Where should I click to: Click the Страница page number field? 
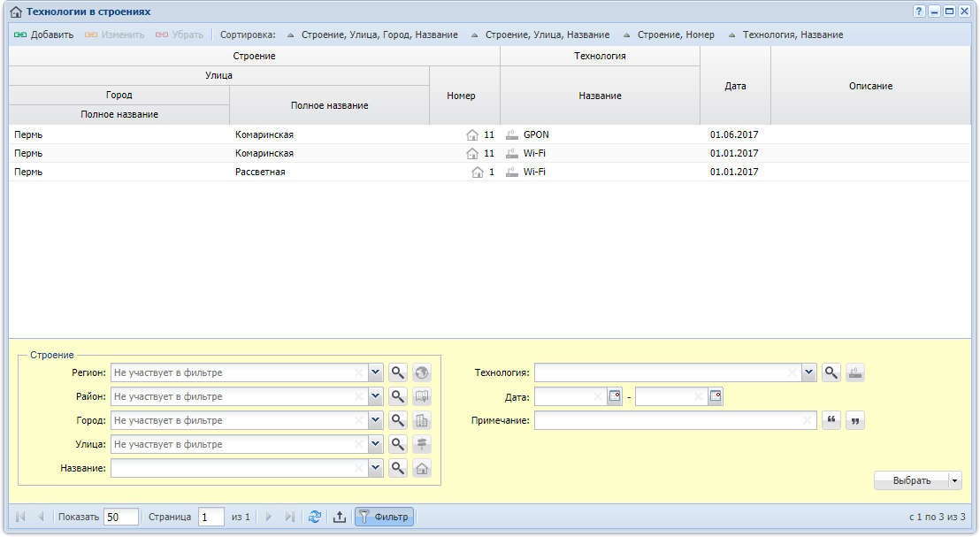pos(211,517)
